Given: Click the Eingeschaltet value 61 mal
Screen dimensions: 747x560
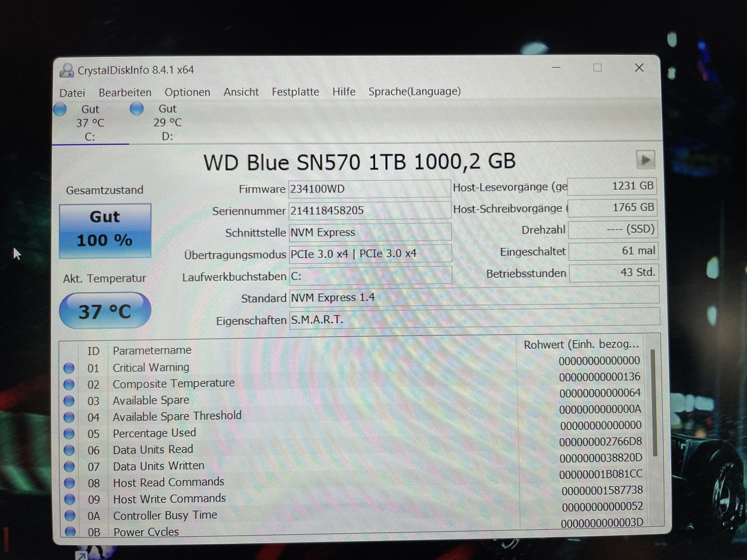Looking at the screenshot, I should [613, 251].
